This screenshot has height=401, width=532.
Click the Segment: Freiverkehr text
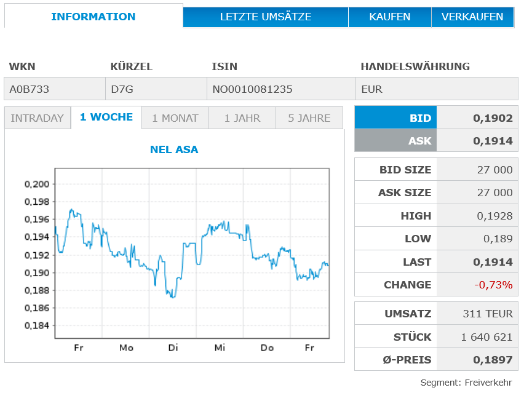tap(466, 383)
